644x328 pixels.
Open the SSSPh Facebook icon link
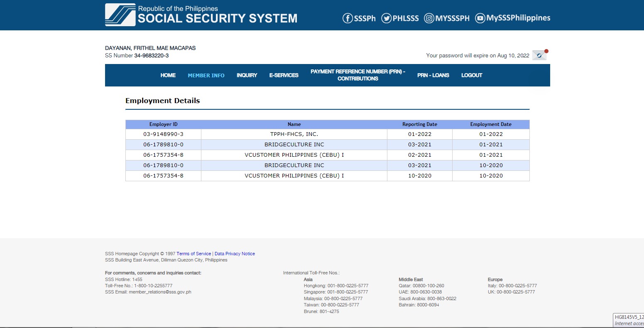(x=348, y=18)
